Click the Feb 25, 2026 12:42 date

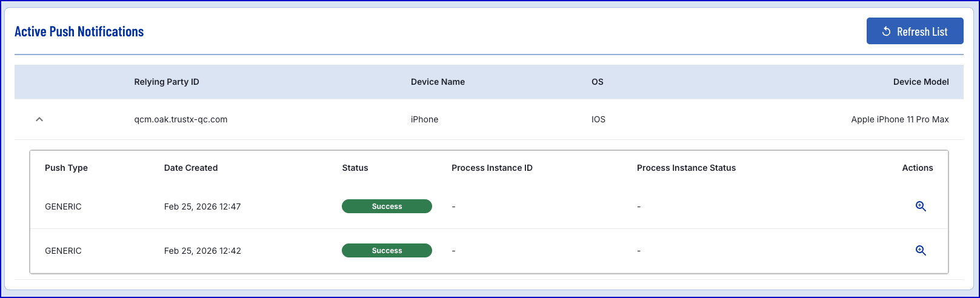[202, 251]
